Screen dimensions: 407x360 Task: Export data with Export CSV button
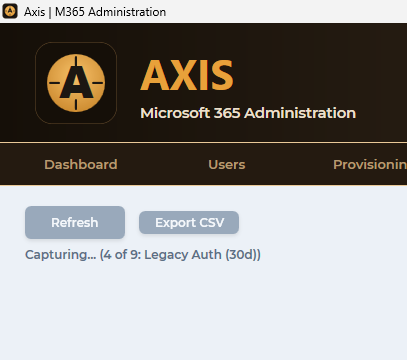click(189, 222)
